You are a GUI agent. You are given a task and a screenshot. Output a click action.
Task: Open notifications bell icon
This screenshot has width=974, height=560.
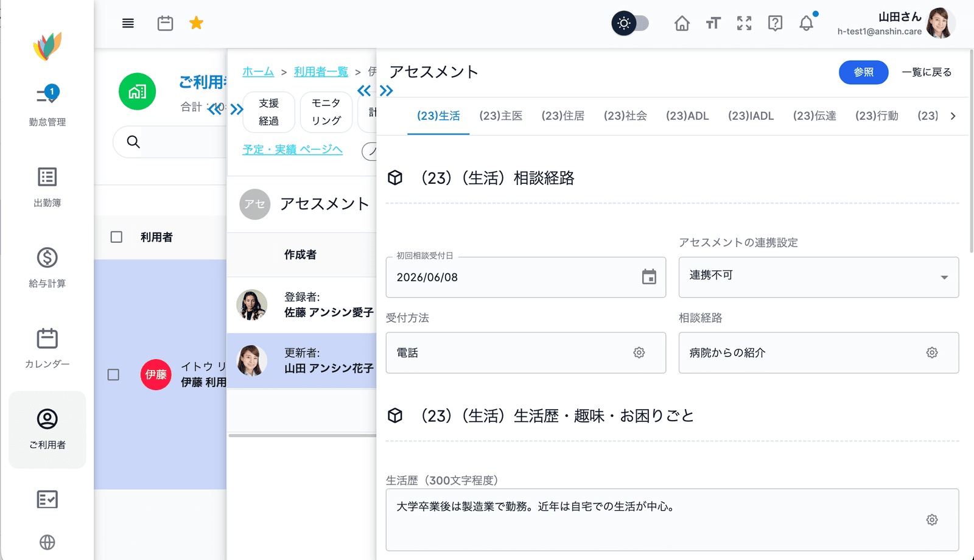[807, 23]
